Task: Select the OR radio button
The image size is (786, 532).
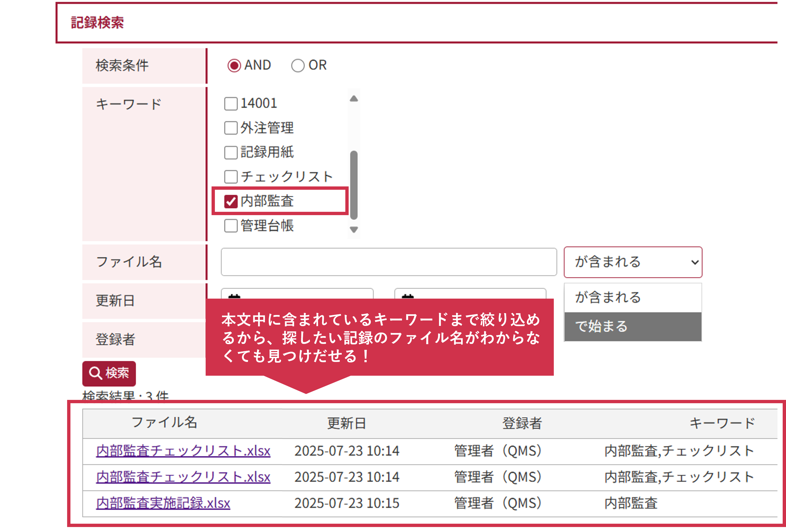Action: [298, 65]
